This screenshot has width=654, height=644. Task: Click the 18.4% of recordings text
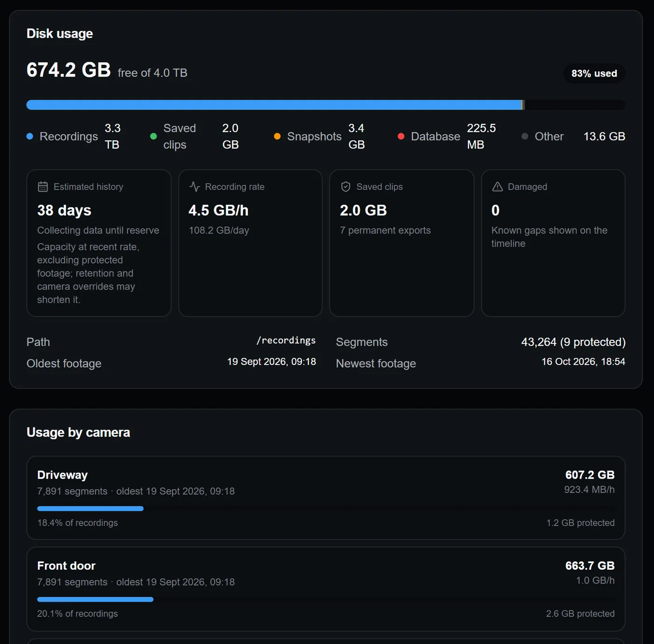point(78,523)
